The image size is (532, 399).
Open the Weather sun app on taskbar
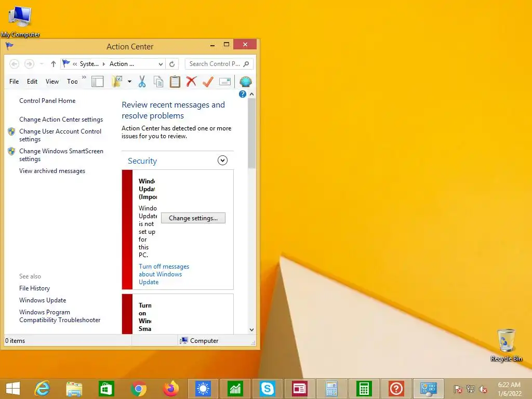[203, 389]
